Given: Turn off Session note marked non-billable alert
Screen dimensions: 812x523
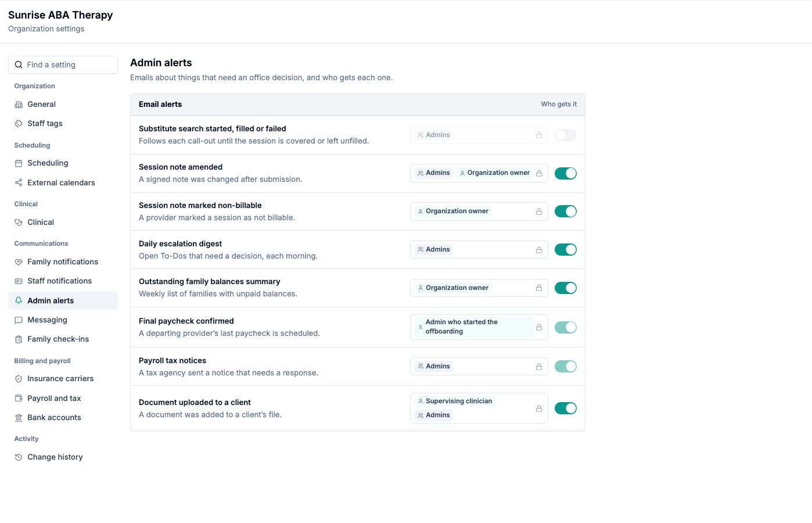Looking at the screenshot, I should (x=566, y=212).
